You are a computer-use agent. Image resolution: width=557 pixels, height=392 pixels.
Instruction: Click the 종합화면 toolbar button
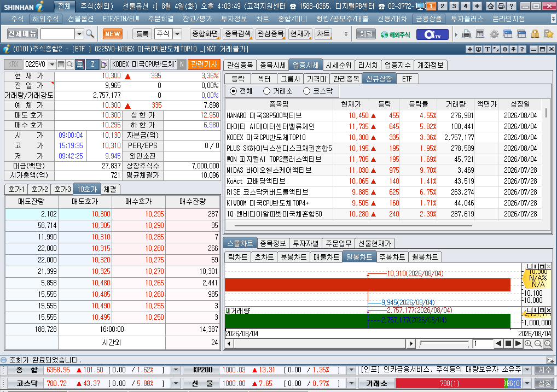click(205, 34)
